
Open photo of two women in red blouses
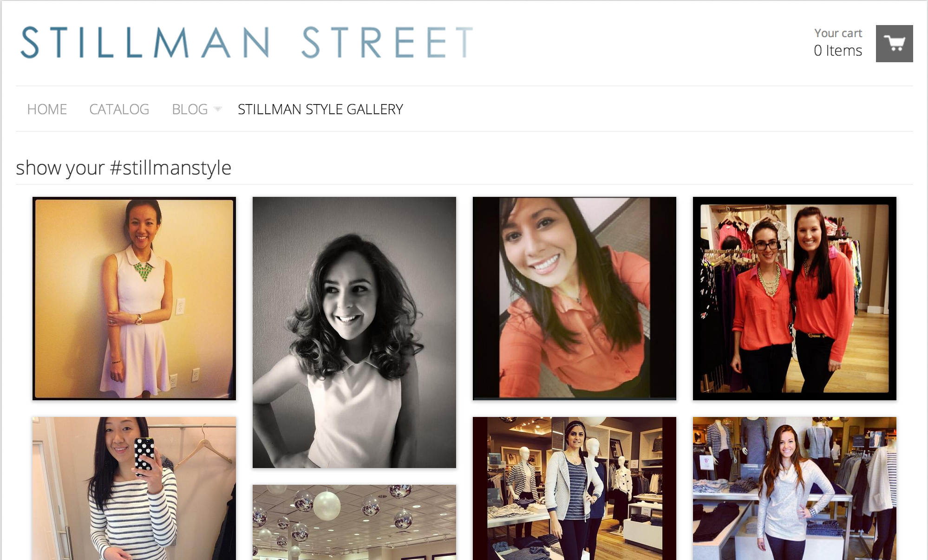[795, 299]
